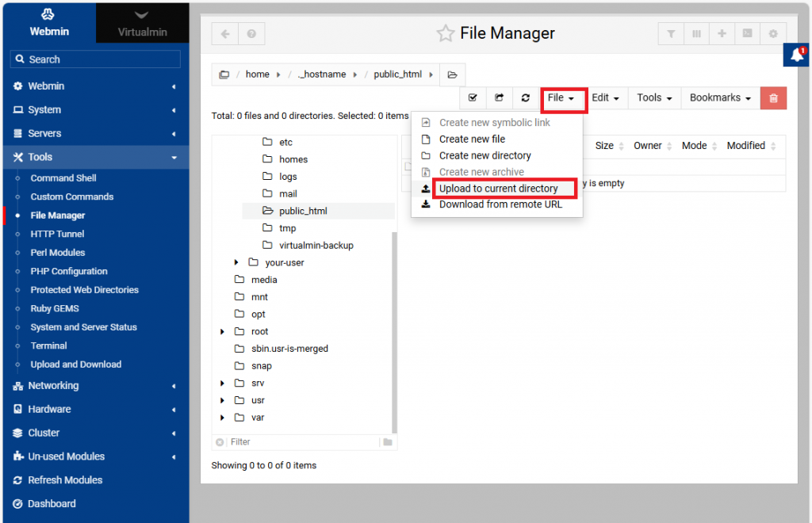This screenshot has height=523, width=812.
Task: Click the Dashboard link
Action: 52,504
